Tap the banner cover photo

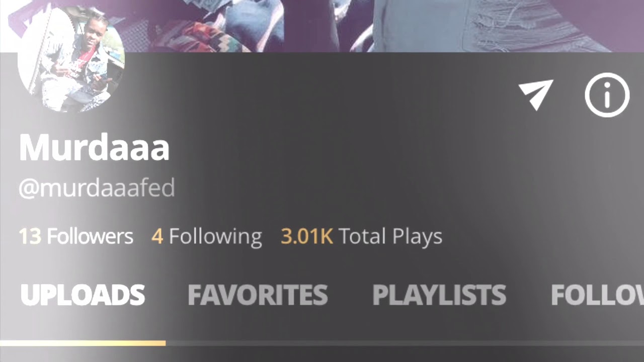(x=322, y=26)
